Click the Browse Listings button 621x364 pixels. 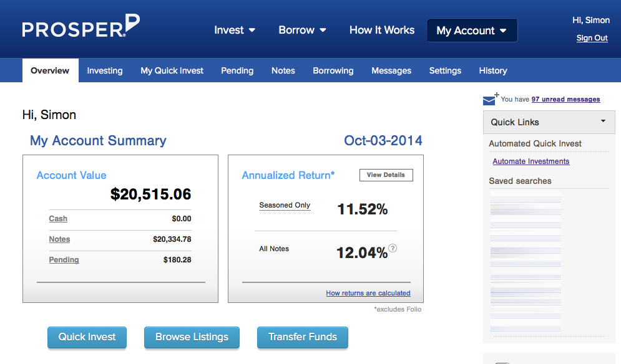pos(192,337)
